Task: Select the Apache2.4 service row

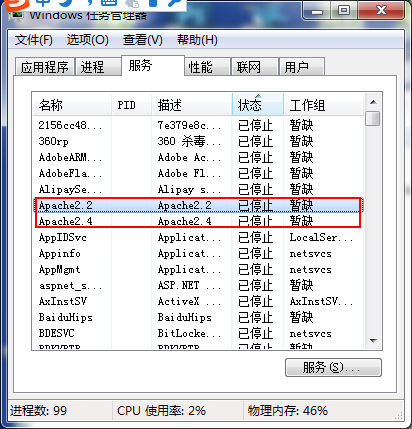Action: click(198, 221)
